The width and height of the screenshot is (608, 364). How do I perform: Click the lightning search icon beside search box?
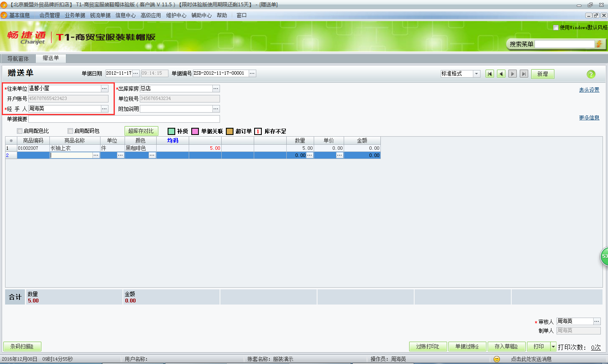click(x=599, y=44)
